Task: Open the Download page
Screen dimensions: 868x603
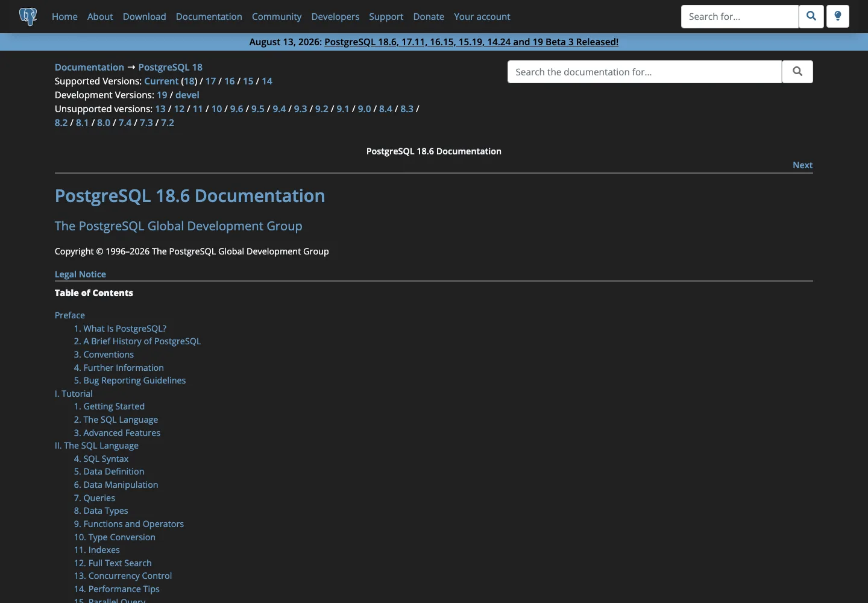Action: point(145,16)
